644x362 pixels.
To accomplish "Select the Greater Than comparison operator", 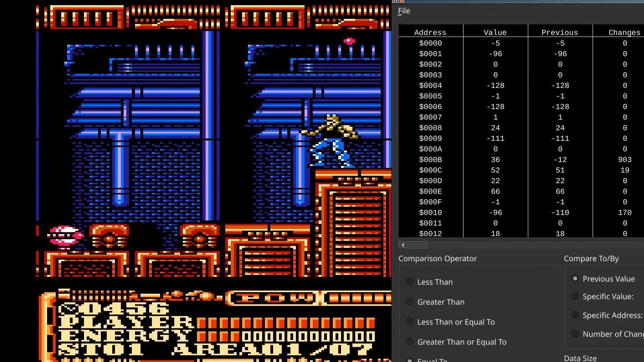I will pyautogui.click(x=410, y=302).
